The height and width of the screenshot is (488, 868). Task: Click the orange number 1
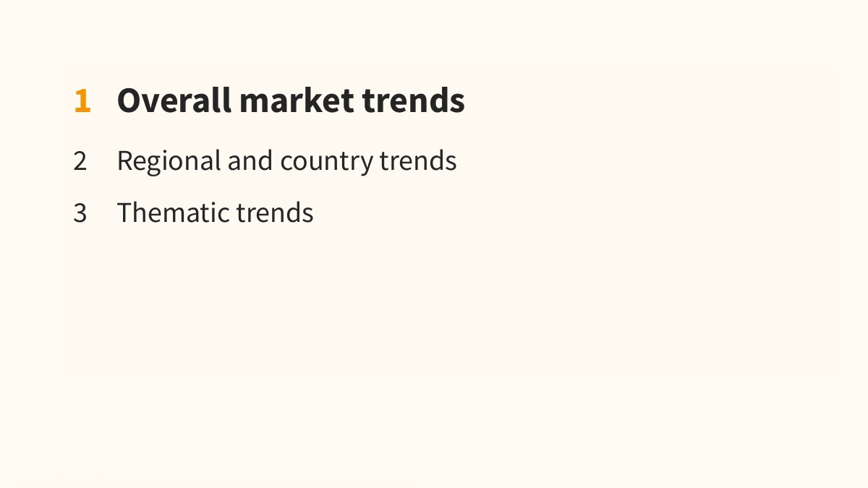[x=82, y=101]
